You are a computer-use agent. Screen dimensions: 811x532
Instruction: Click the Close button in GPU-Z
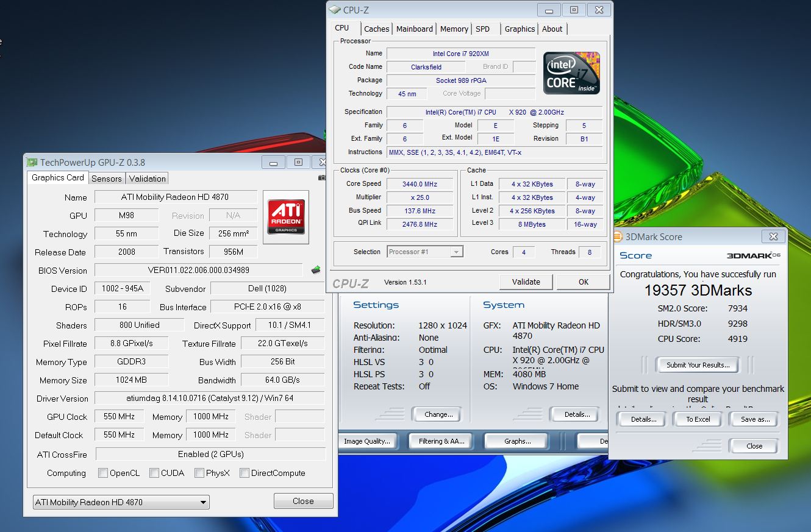click(303, 501)
